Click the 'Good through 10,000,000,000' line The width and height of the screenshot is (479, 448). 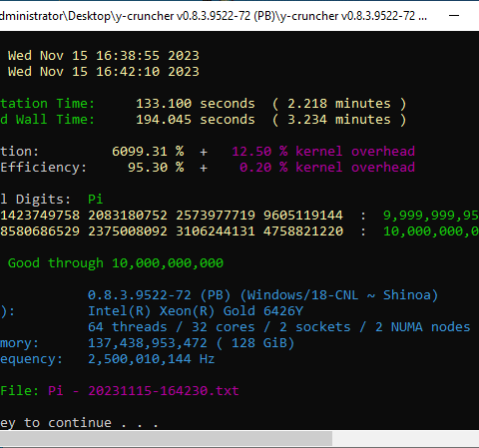tap(116, 263)
